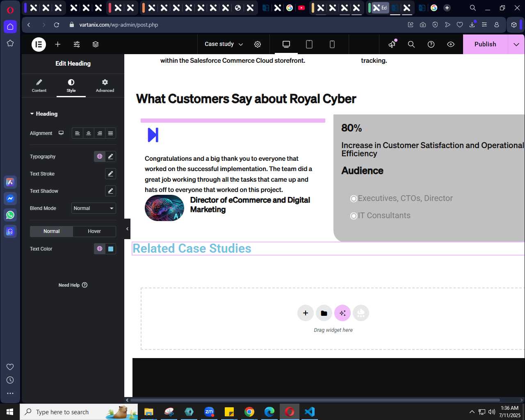Switch to Mobile responsive view

tap(332, 44)
